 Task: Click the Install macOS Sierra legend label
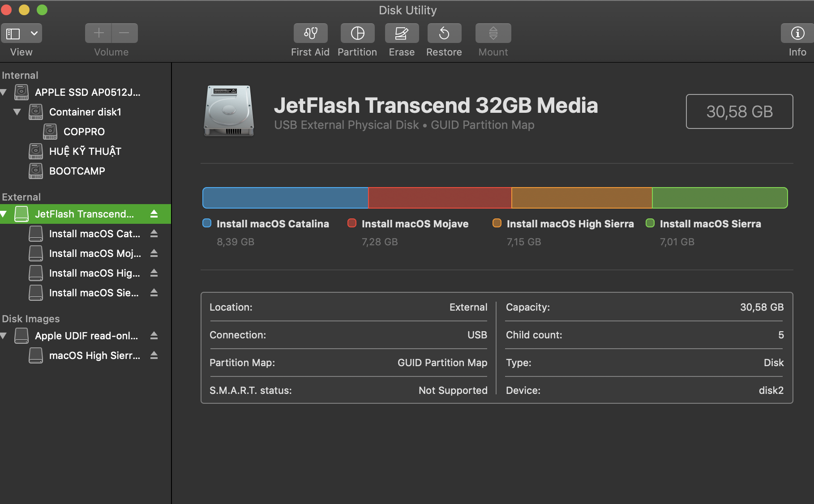click(x=710, y=224)
